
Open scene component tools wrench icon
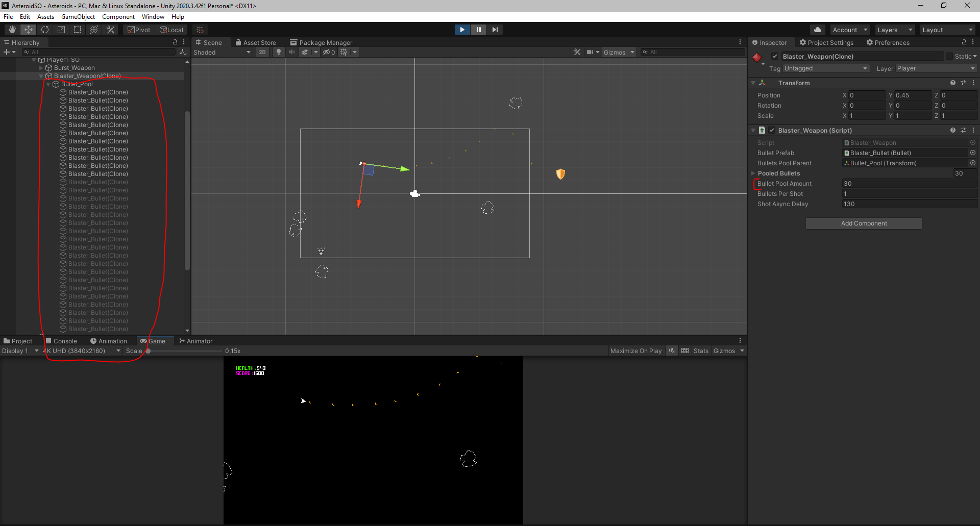(x=577, y=52)
